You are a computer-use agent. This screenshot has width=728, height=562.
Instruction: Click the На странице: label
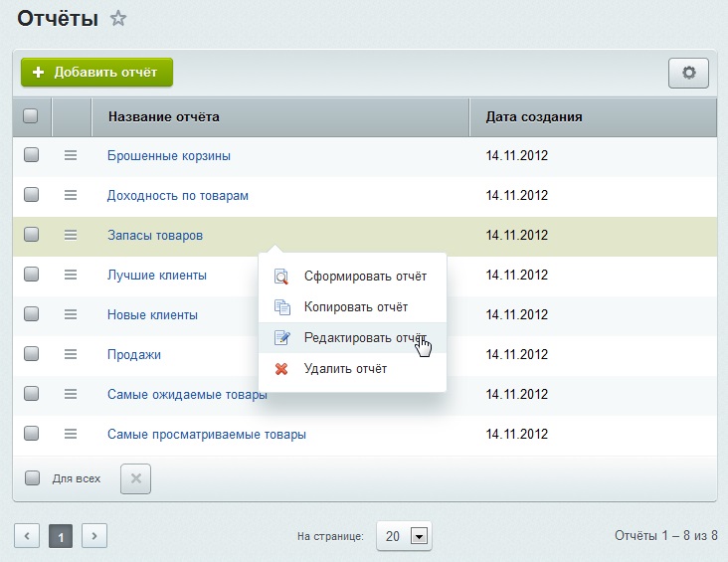(330, 536)
